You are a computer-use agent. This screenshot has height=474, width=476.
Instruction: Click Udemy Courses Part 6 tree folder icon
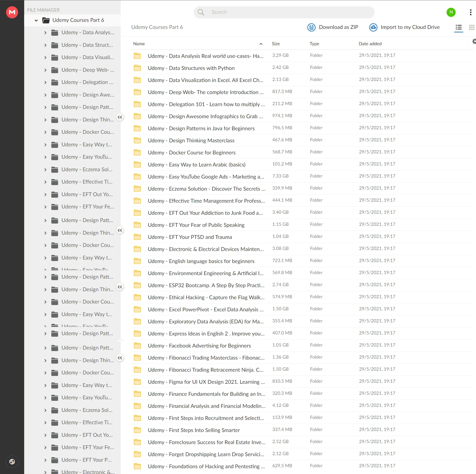[x=46, y=20]
